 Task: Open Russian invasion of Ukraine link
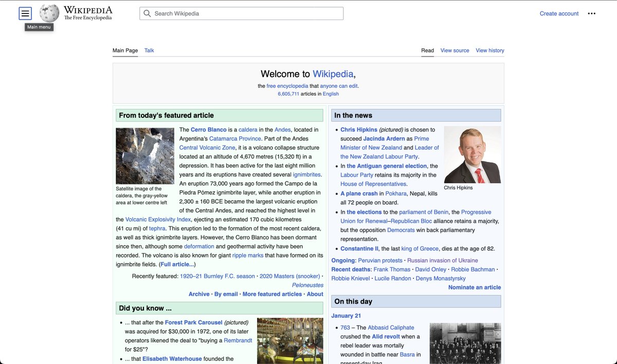pos(443,260)
